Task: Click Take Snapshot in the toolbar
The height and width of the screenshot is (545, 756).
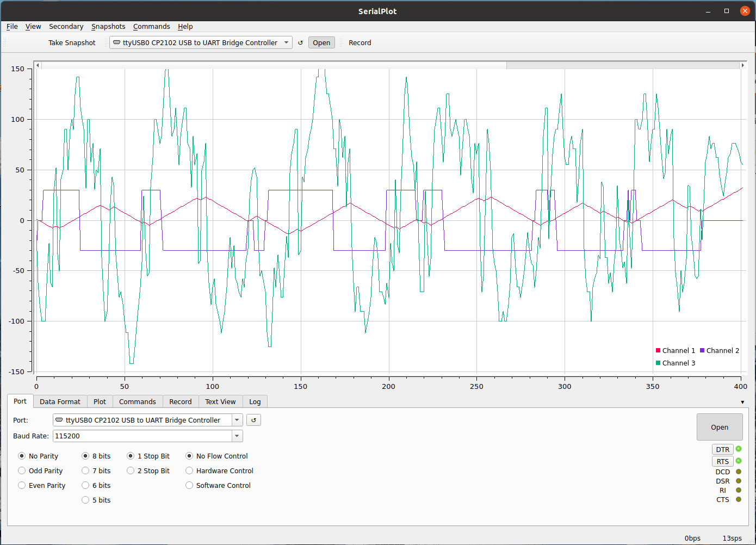Action: (72, 43)
